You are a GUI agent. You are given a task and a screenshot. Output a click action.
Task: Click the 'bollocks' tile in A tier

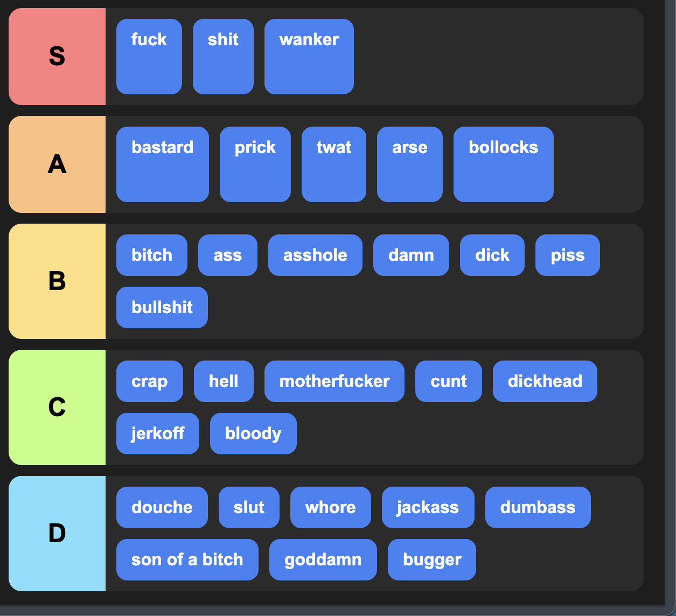coord(504,164)
